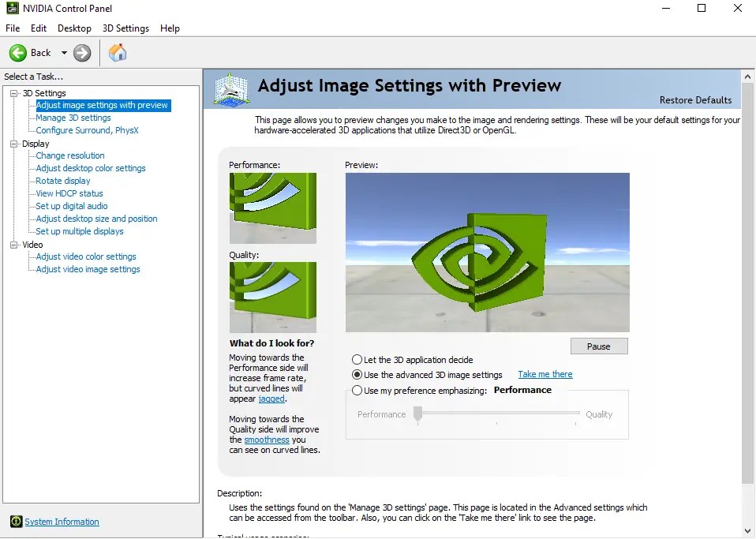756x539 pixels.
Task: Follow the Take me there link
Action: pos(545,374)
